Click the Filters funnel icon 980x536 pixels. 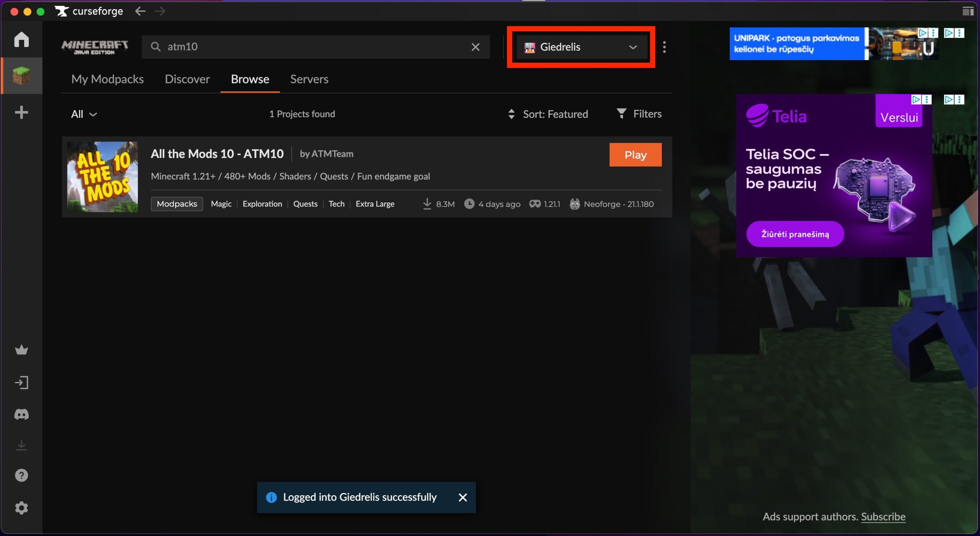pos(622,113)
